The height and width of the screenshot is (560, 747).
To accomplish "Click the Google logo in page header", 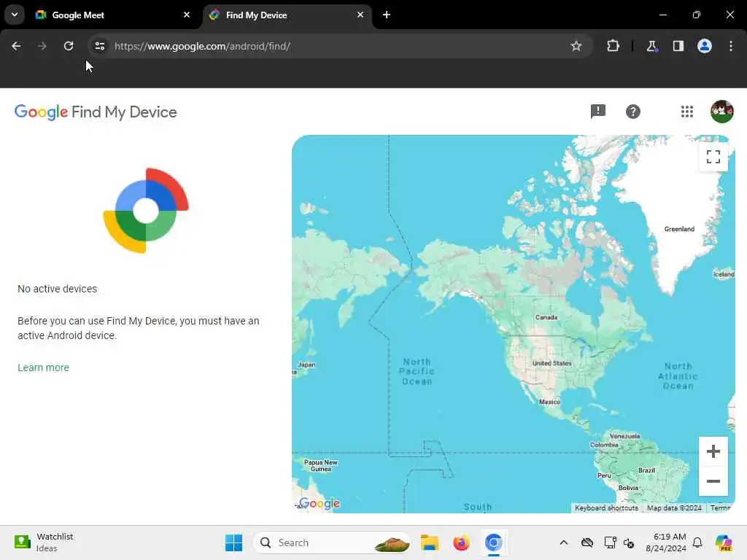I will pyautogui.click(x=41, y=112).
